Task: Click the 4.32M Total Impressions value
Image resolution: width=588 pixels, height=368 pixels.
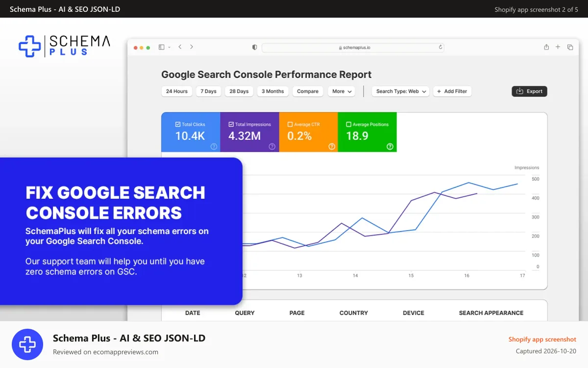Action: tap(245, 136)
